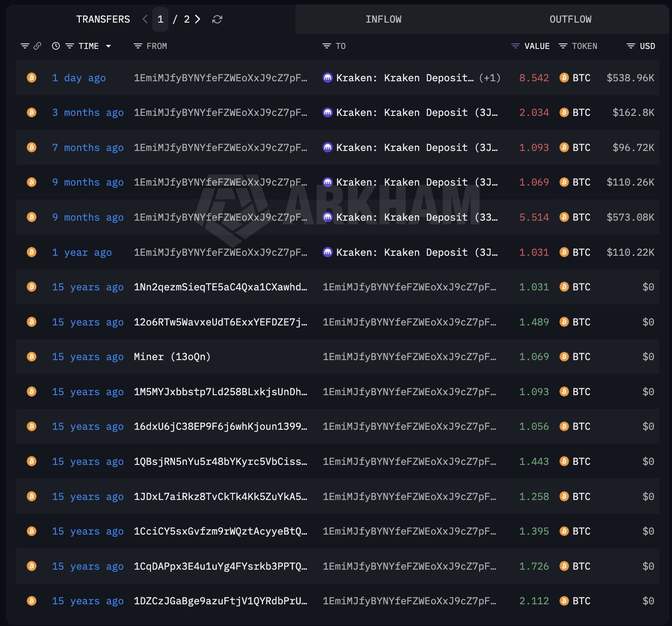Click the Bitcoin chain icon on the 3 months ago row
Viewport: 672px width, 626px height.
[x=32, y=112]
